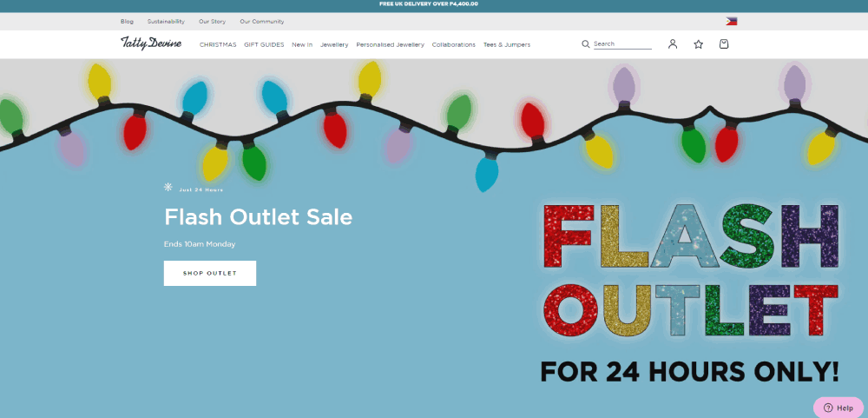Screen dimensions: 868x418
Task: Open the Help chat widget
Action: tap(838, 408)
